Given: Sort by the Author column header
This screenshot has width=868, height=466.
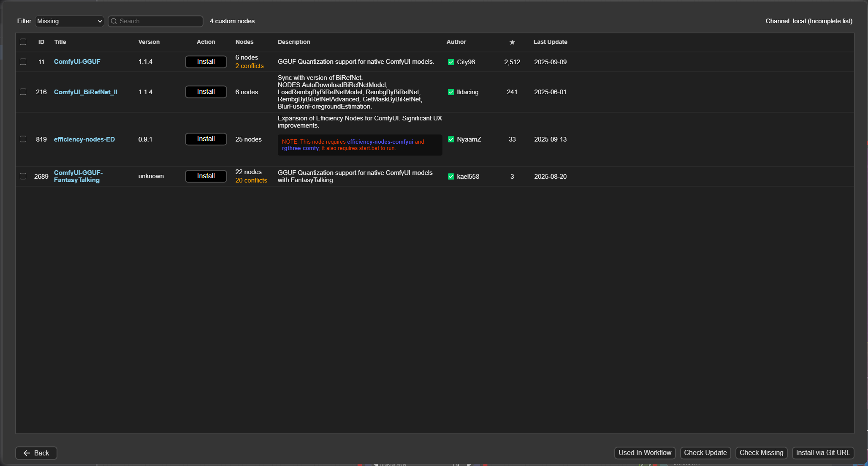Looking at the screenshot, I should (456, 42).
